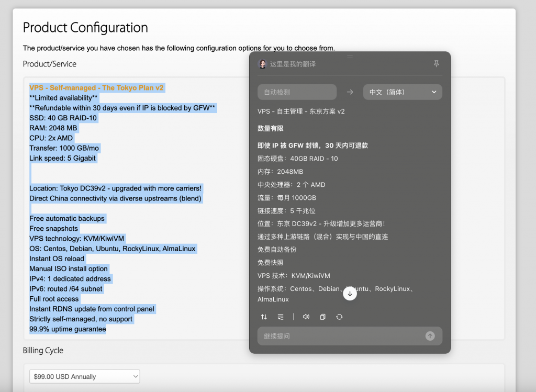Click the VPS Tokyo Plan v2 title
Image resolution: width=536 pixels, height=392 pixels.
[x=96, y=88]
